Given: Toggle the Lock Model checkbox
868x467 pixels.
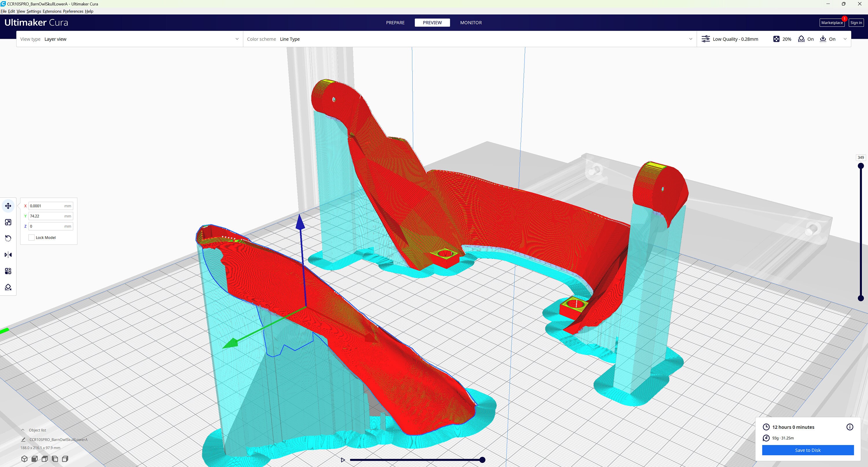Looking at the screenshot, I should pyautogui.click(x=32, y=237).
